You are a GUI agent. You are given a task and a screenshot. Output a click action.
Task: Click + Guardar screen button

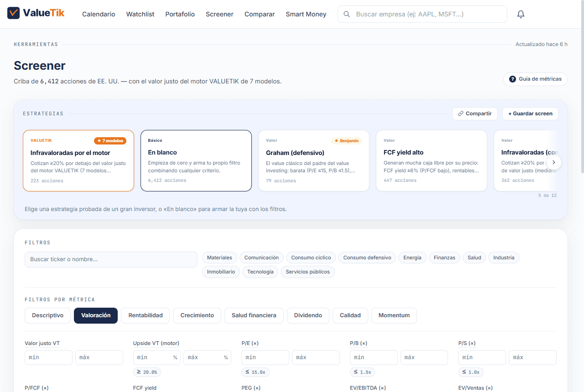pyautogui.click(x=530, y=113)
